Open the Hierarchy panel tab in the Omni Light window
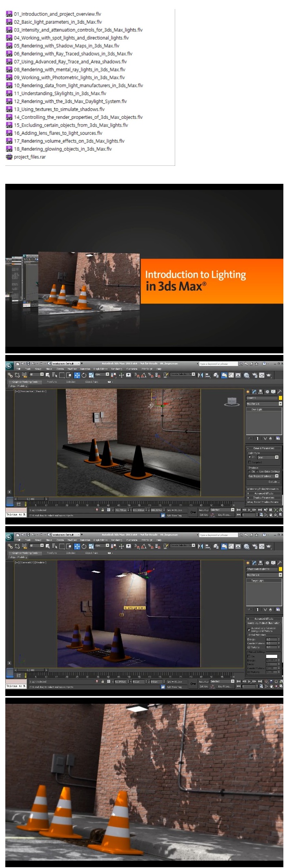Viewport: 285px width, 868px height. point(260,392)
